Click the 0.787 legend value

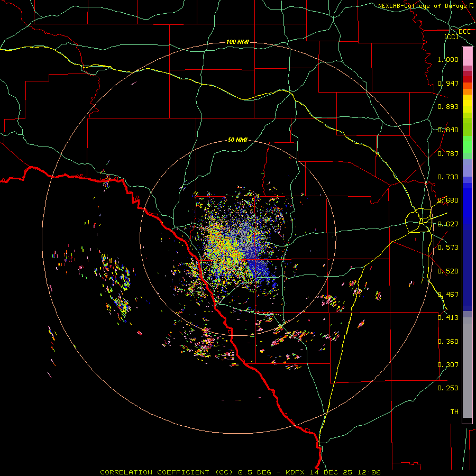click(448, 153)
